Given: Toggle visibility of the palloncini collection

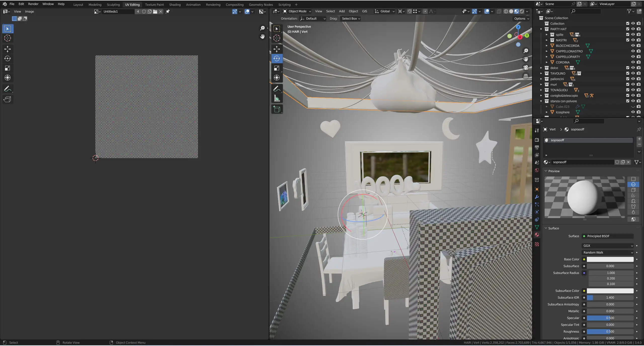Looking at the screenshot, I should [x=633, y=79].
